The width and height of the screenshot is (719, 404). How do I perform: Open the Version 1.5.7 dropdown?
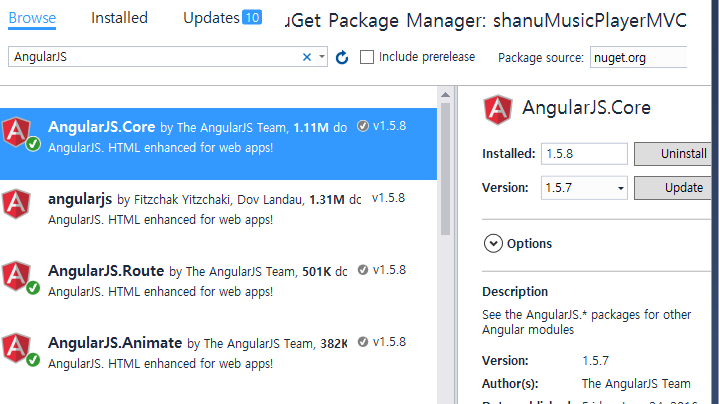coord(584,188)
